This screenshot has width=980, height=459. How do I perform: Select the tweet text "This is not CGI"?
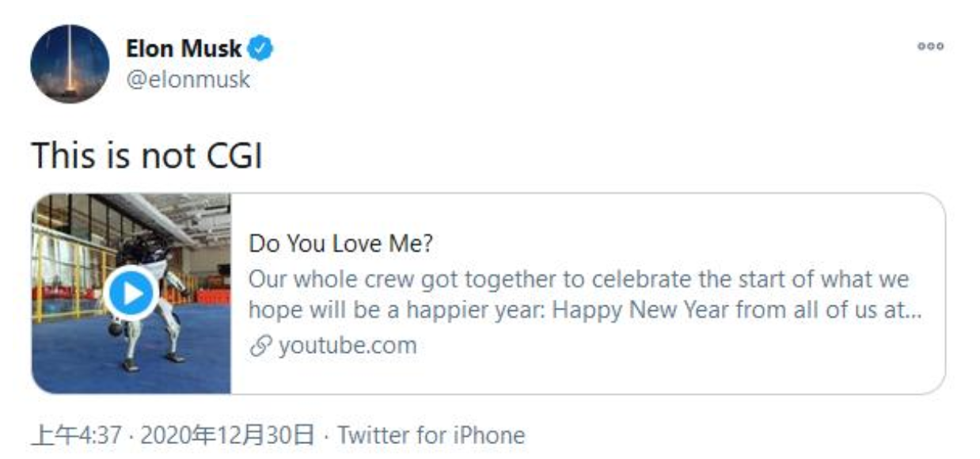pos(146,155)
